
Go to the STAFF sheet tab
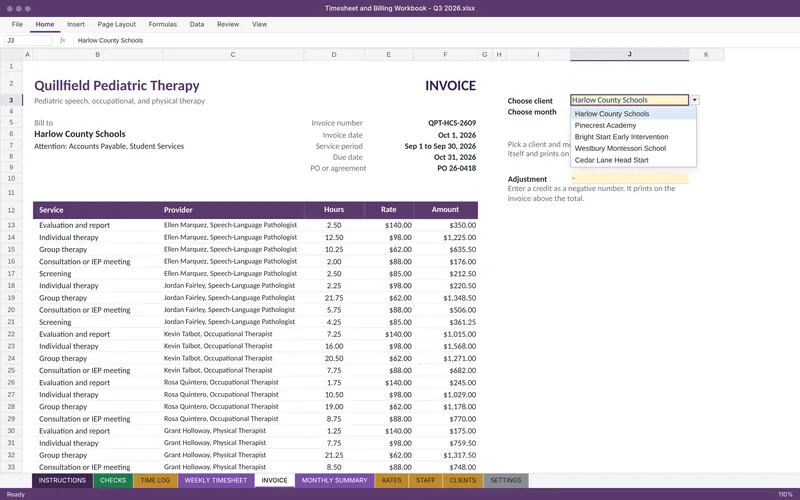pyautogui.click(x=426, y=480)
